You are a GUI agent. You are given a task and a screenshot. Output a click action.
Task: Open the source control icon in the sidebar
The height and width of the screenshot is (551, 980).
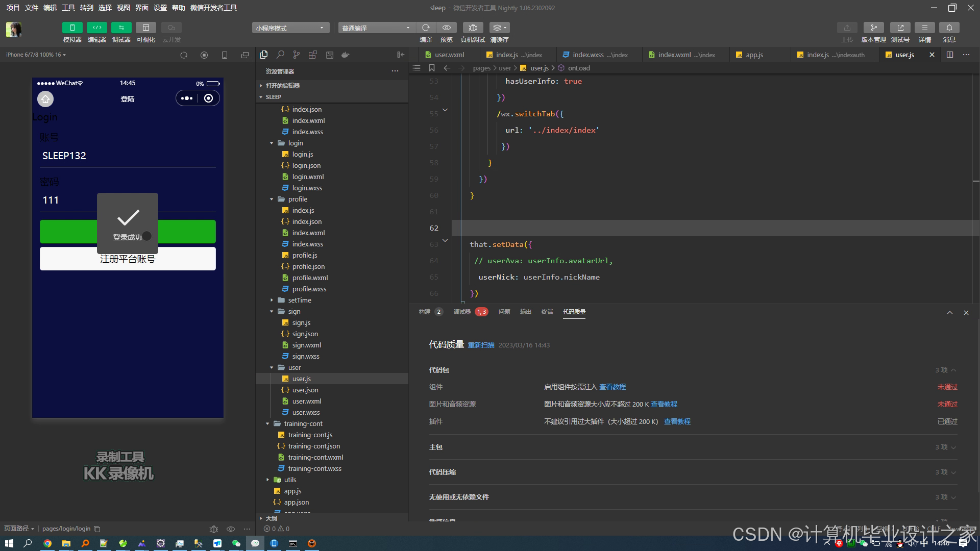297,55
